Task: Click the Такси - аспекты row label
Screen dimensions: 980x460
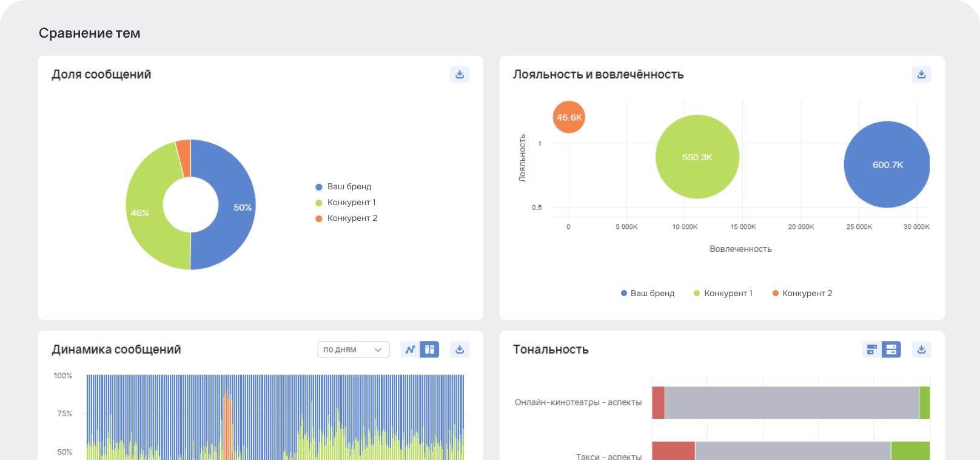Action: pos(609,456)
